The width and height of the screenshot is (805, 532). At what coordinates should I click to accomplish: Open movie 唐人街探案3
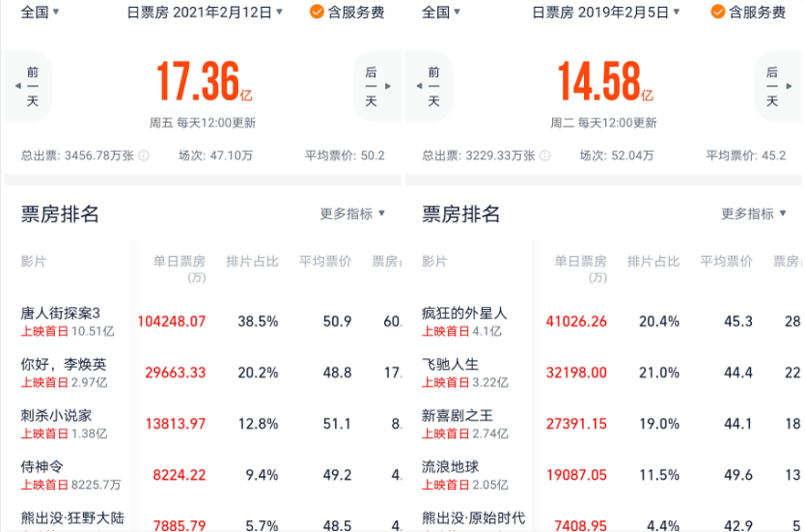click(61, 313)
